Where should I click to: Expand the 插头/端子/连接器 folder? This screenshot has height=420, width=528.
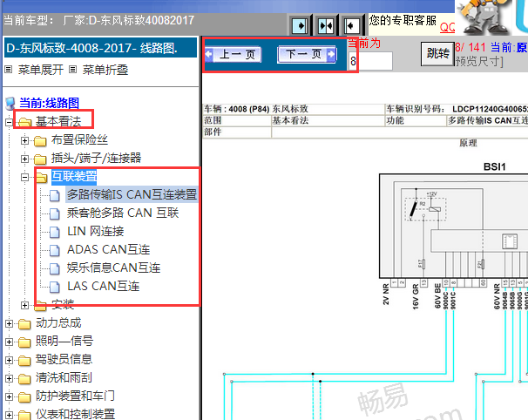click(x=24, y=159)
